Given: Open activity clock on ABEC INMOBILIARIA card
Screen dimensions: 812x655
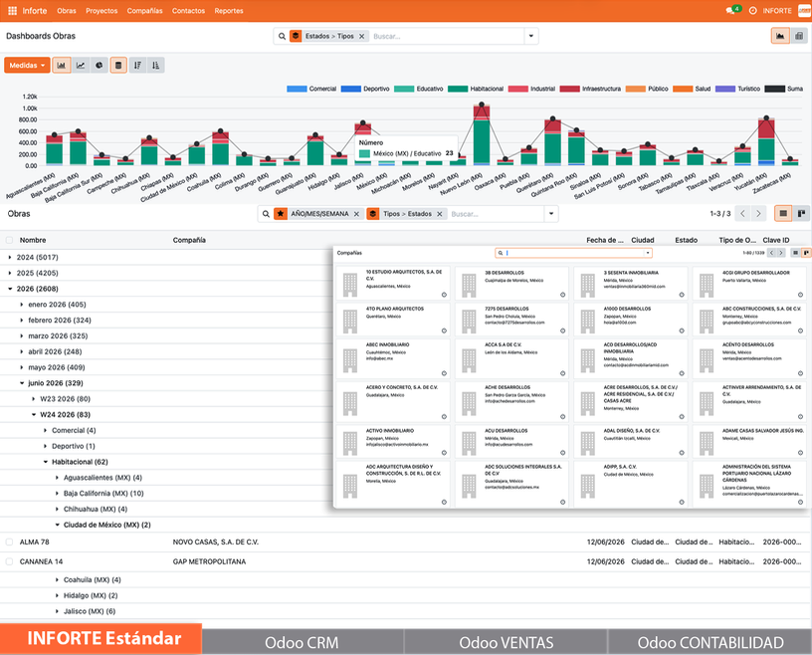Looking at the screenshot, I should (444, 373).
